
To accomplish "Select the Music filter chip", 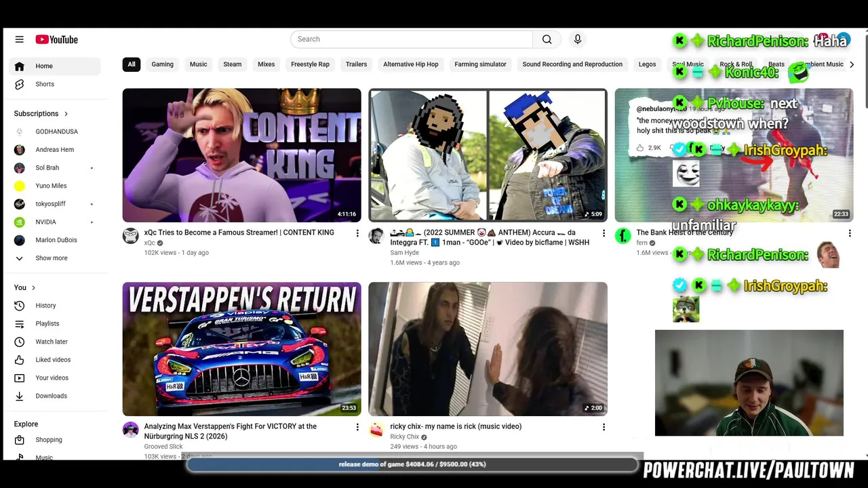I will (199, 64).
